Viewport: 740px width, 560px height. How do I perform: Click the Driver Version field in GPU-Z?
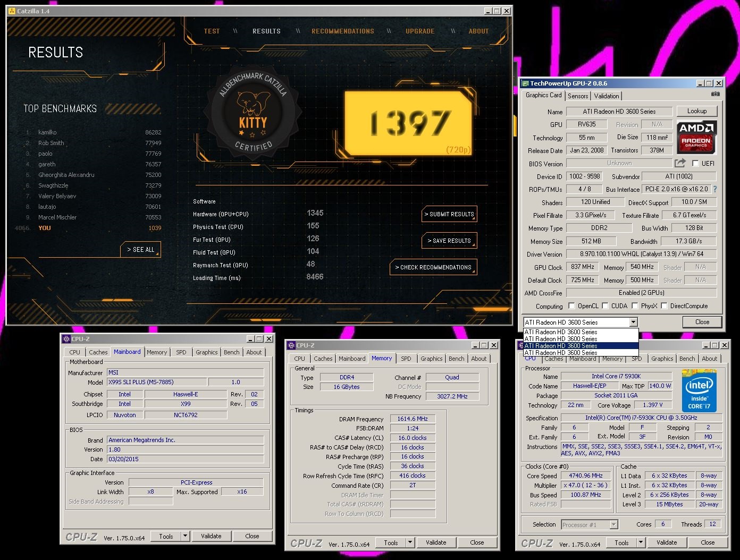(641, 254)
